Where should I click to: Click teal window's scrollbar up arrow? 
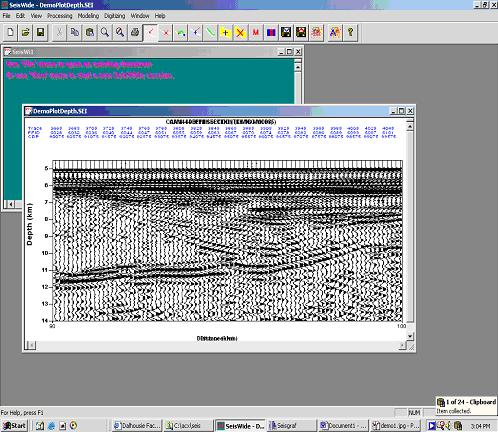tap(298, 67)
